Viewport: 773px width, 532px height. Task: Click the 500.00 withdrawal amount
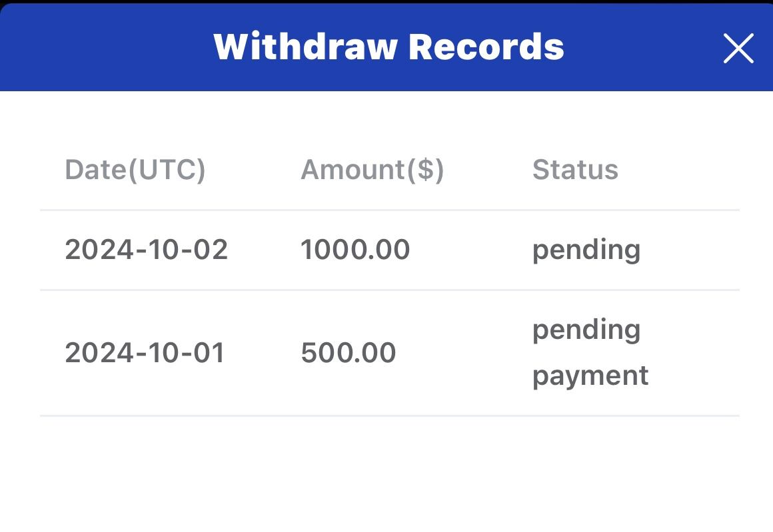(x=349, y=353)
